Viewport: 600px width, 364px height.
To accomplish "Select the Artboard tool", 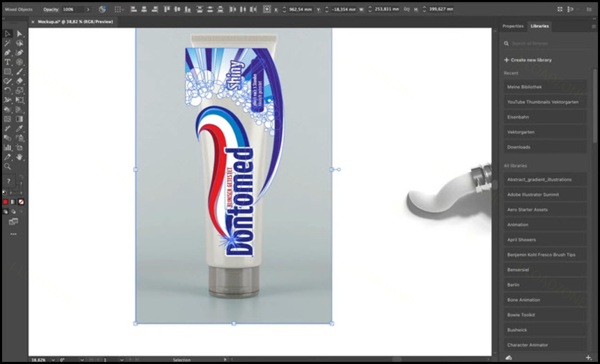I will 20,148.
